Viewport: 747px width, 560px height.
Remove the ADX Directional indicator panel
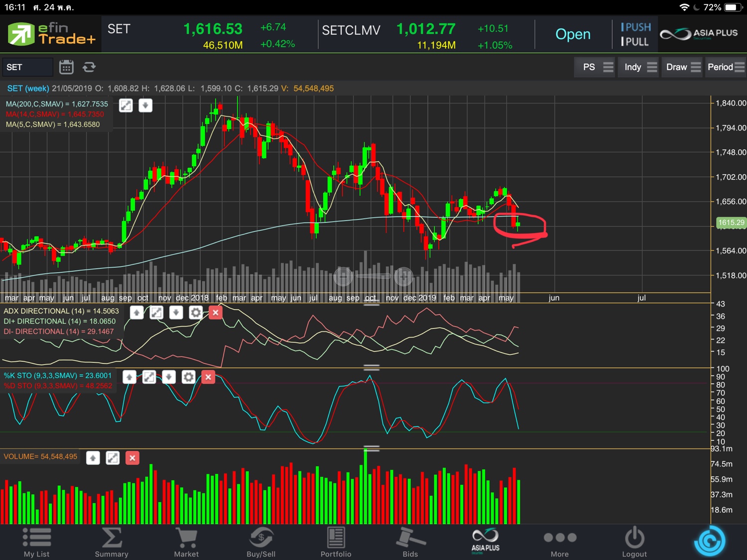215,313
